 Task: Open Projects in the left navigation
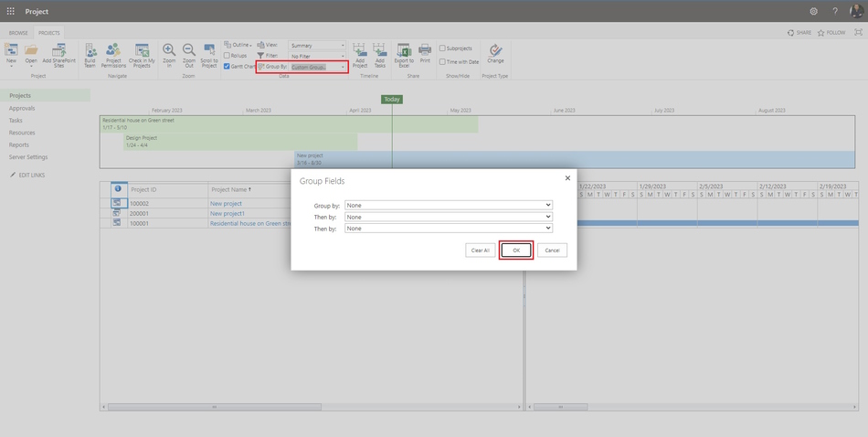coord(20,95)
